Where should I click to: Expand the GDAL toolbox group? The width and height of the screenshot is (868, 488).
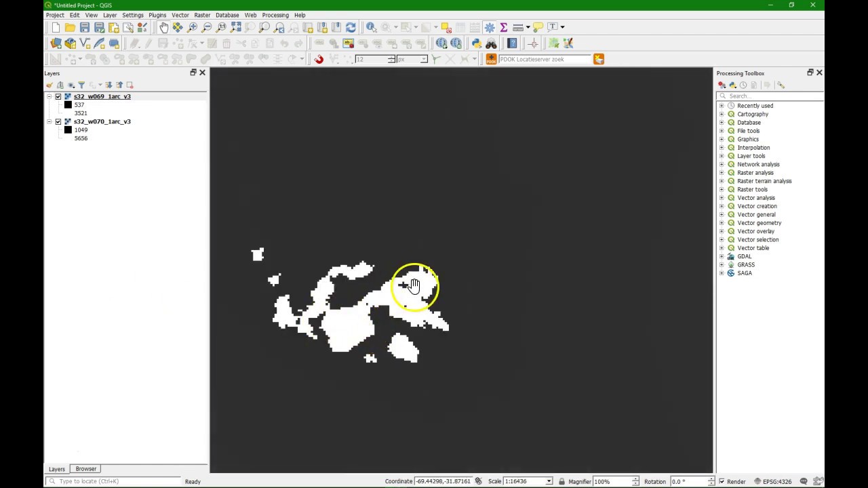(722, 256)
